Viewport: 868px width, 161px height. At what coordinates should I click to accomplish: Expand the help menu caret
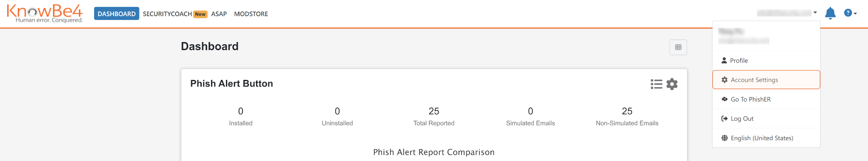tap(855, 14)
